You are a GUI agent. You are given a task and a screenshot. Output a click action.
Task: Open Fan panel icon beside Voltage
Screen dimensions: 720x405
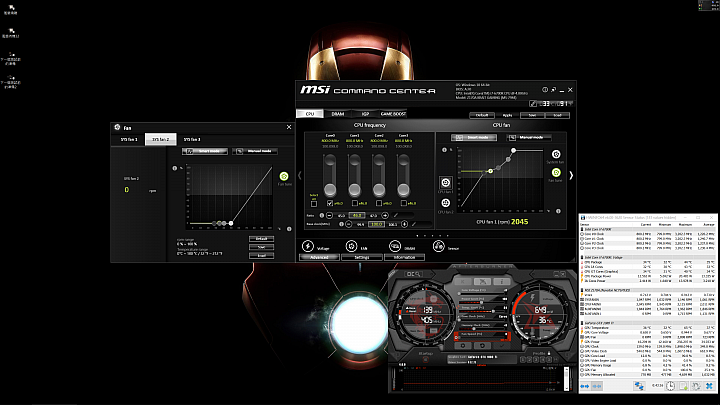[351, 246]
